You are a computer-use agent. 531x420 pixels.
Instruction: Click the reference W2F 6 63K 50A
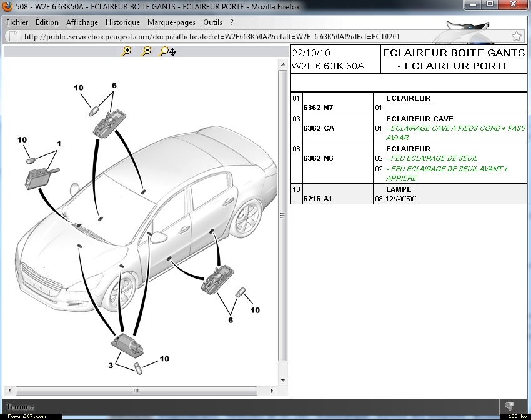point(328,66)
